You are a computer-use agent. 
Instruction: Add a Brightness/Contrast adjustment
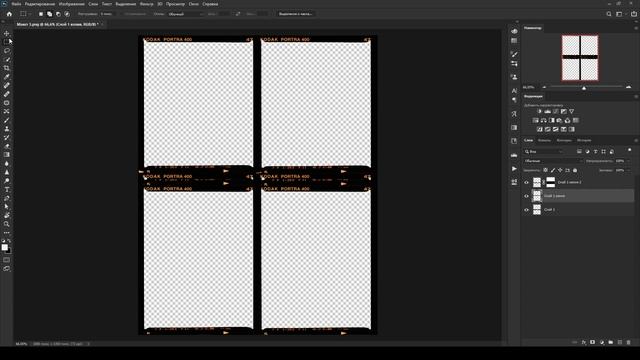point(539,111)
